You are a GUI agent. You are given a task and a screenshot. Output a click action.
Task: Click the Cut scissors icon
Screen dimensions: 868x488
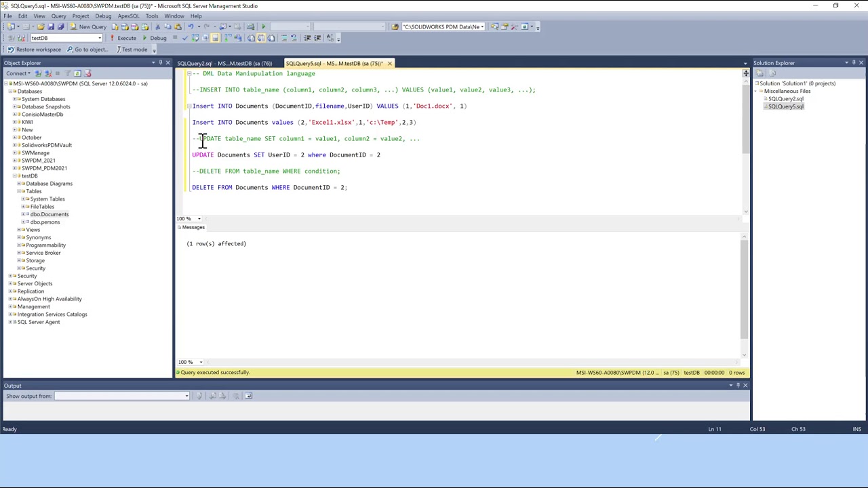click(157, 26)
